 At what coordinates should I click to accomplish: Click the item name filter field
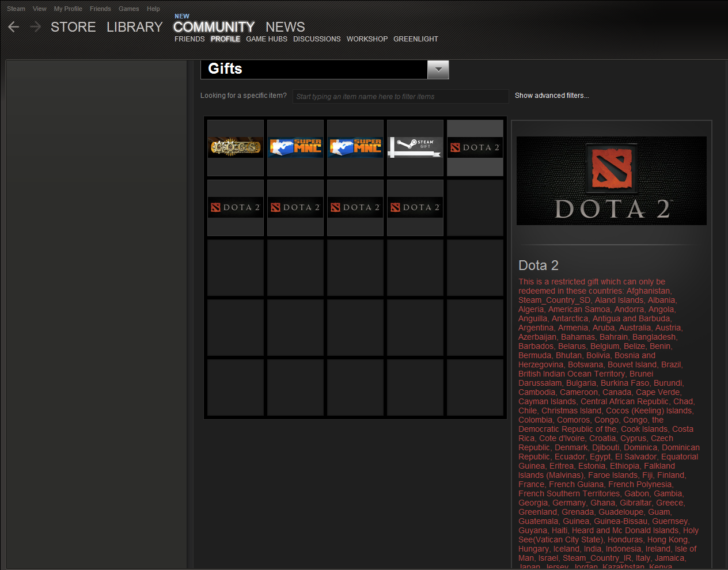pos(401,96)
